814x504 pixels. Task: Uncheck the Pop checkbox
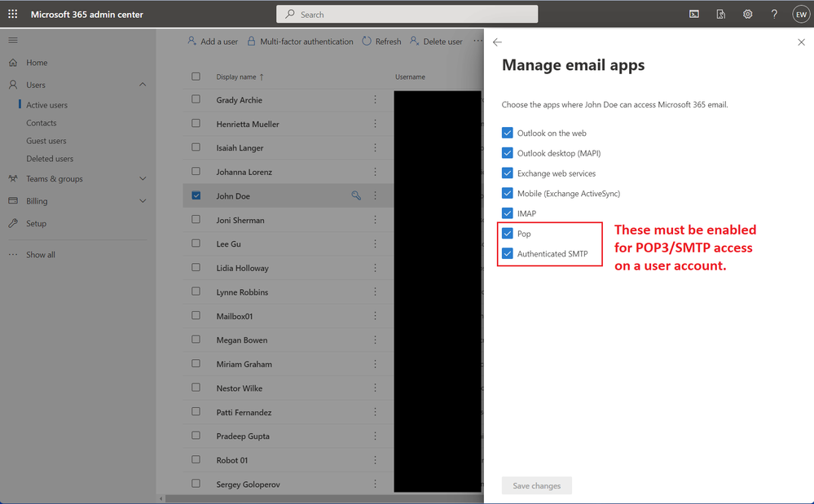[507, 234]
